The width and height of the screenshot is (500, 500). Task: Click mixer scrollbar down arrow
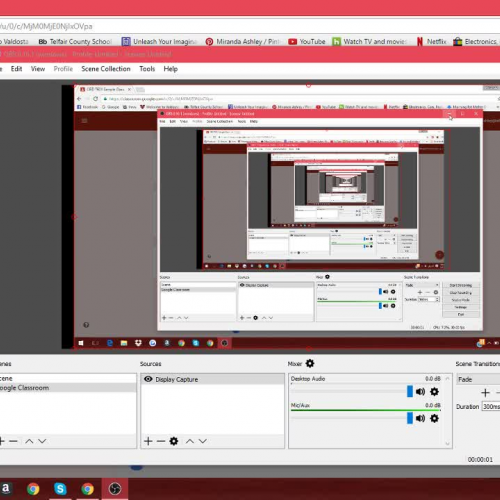[x=447, y=444]
